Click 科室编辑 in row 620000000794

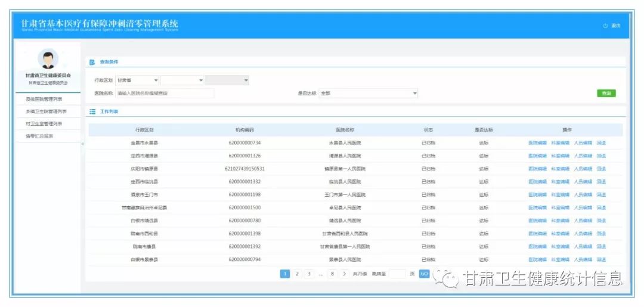pyautogui.click(x=560, y=259)
